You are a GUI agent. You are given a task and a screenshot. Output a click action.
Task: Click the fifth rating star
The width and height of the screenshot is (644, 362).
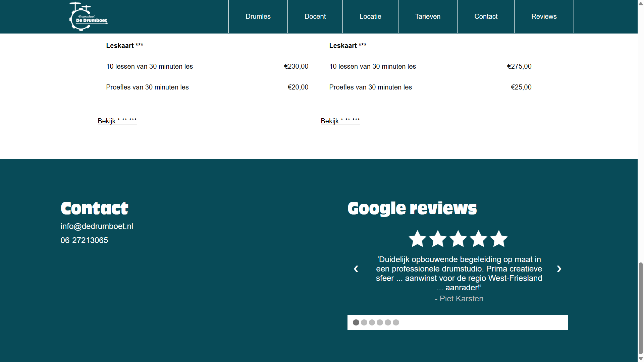pos(499,239)
